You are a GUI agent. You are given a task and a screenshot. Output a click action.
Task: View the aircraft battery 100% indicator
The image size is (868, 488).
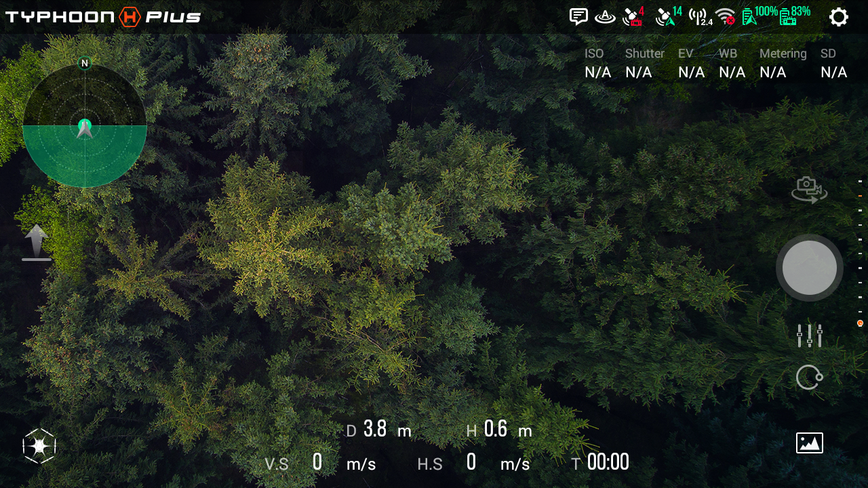(x=759, y=16)
